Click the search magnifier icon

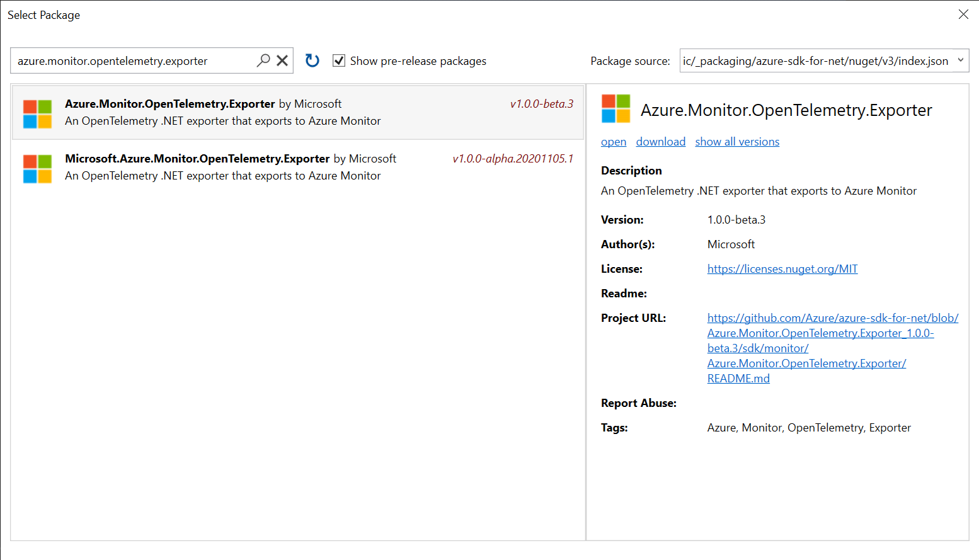263,60
